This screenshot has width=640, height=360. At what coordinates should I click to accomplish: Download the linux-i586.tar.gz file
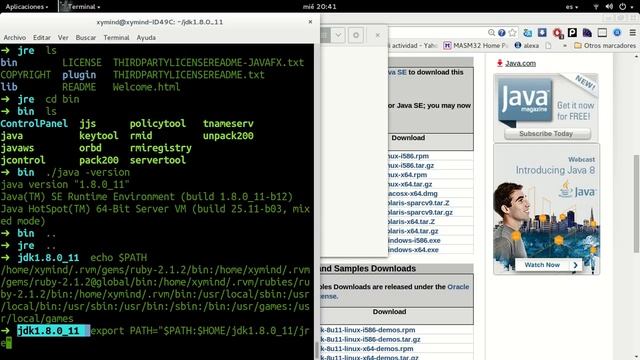tap(411, 165)
